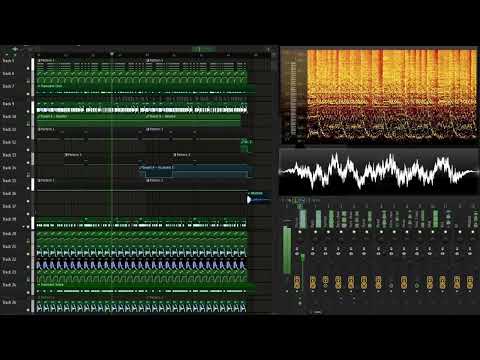Image resolution: width=480 pixels, height=360 pixels.
Task: Select the second Pattern 1 clip on Track 5
Action: (196, 64)
